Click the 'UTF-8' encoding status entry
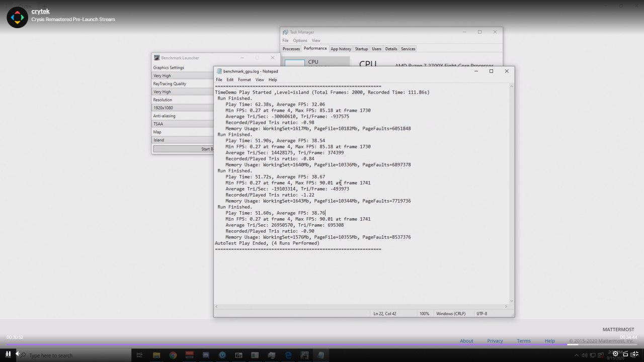The width and height of the screenshot is (644, 362). (481, 313)
